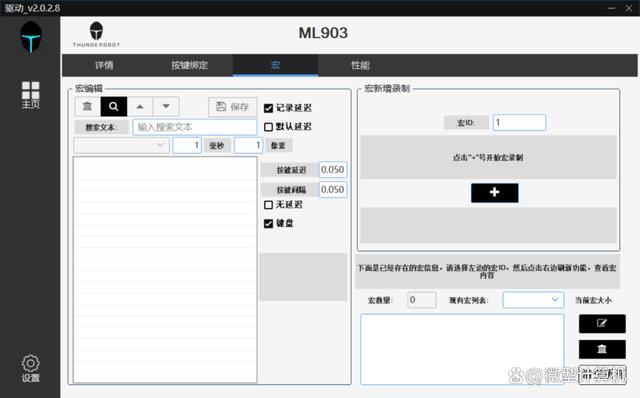Click the cyan T logo in sidebar

click(31, 38)
